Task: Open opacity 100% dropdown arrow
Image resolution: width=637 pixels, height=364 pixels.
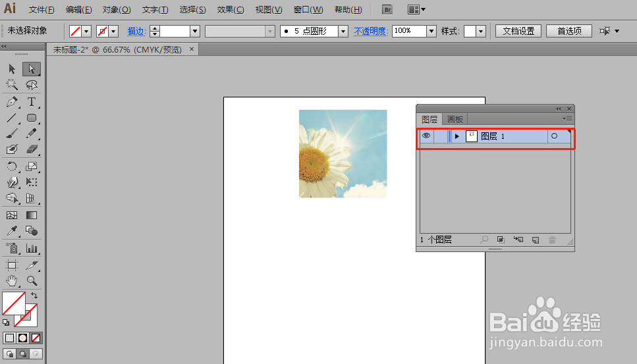Action: tap(431, 31)
